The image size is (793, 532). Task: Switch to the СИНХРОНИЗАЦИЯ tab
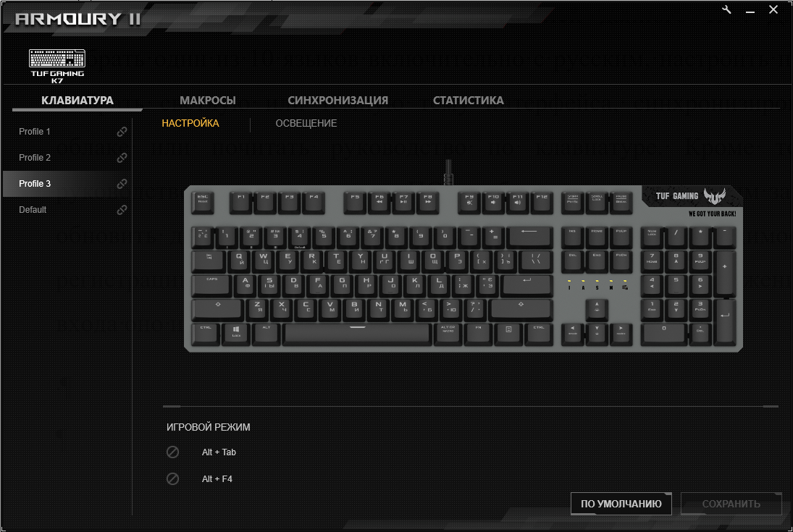[337, 100]
